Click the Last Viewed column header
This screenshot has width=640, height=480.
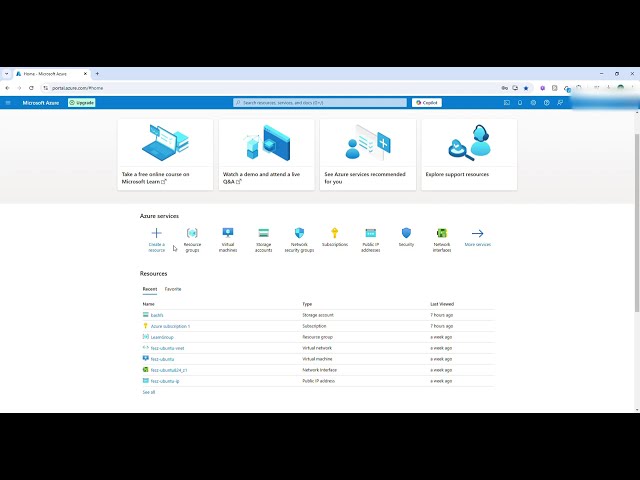coord(442,304)
